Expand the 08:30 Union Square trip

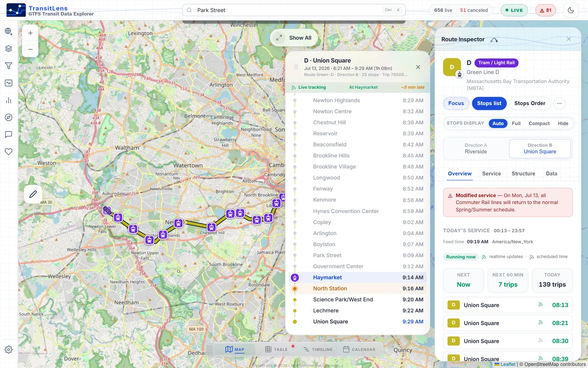[x=508, y=341]
